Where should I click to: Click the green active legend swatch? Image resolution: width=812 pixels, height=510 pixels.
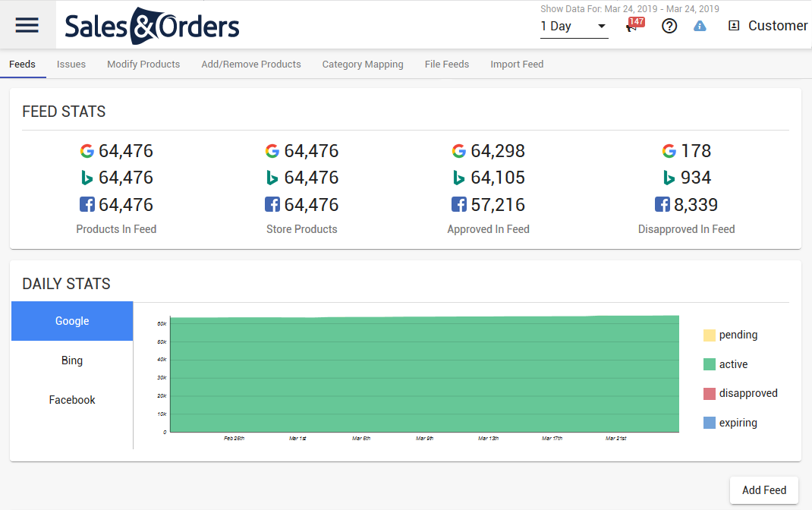pyautogui.click(x=709, y=364)
